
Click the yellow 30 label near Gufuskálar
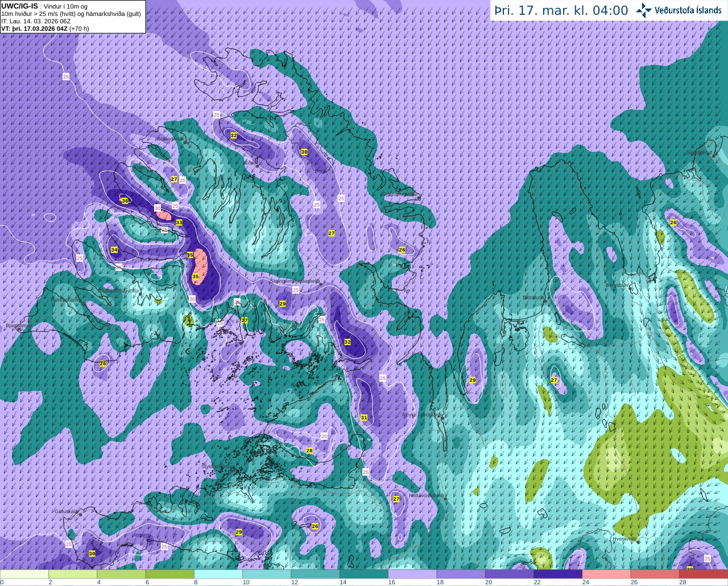(92, 554)
